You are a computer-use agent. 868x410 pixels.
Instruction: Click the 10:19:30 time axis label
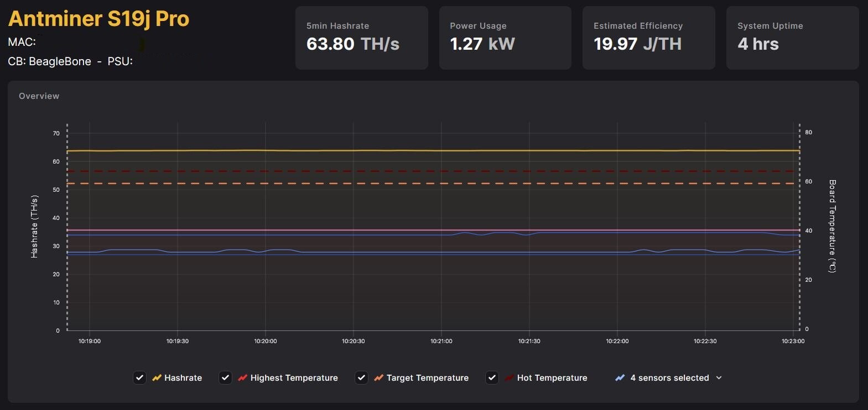[x=178, y=341]
